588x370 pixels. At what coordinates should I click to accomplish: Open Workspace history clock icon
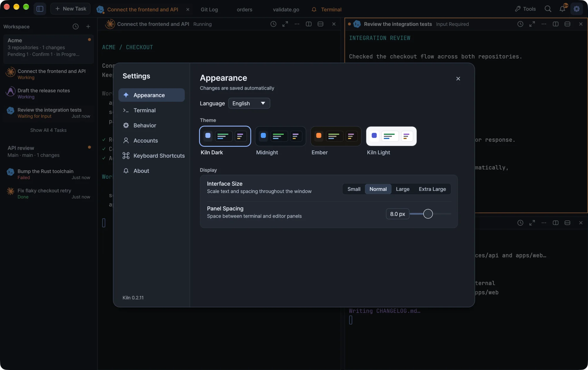(x=76, y=26)
